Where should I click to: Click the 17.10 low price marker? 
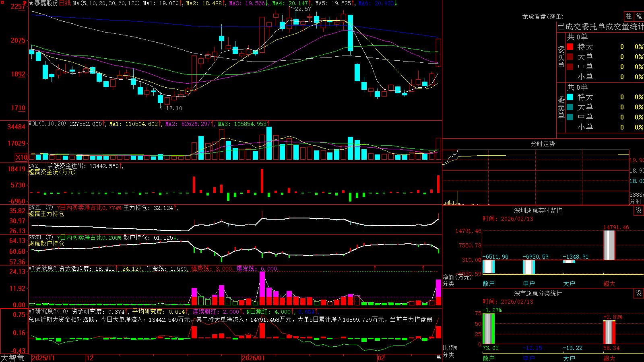[174, 108]
